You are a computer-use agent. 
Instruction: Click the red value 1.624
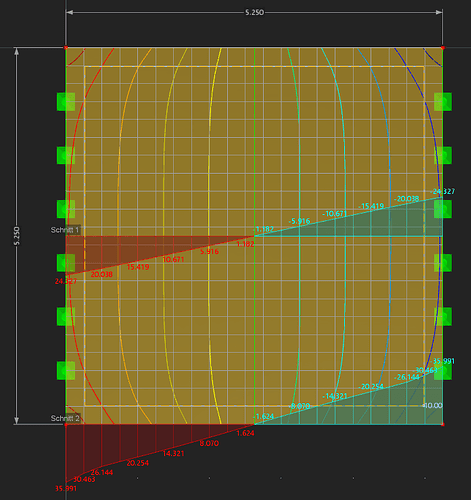click(245, 433)
